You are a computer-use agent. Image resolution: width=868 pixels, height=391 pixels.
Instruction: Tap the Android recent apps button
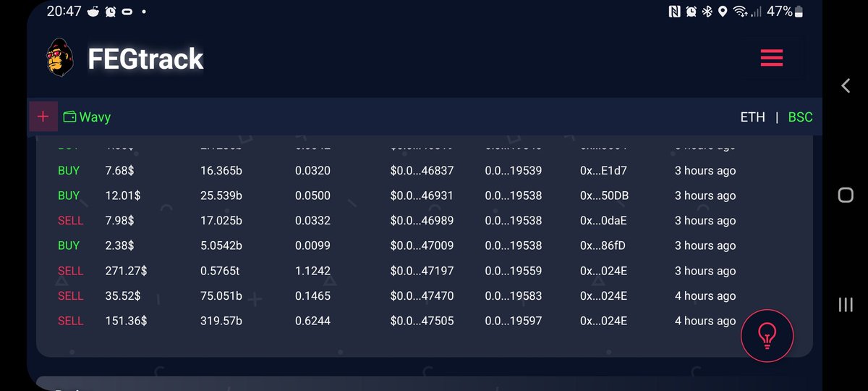click(846, 304)
